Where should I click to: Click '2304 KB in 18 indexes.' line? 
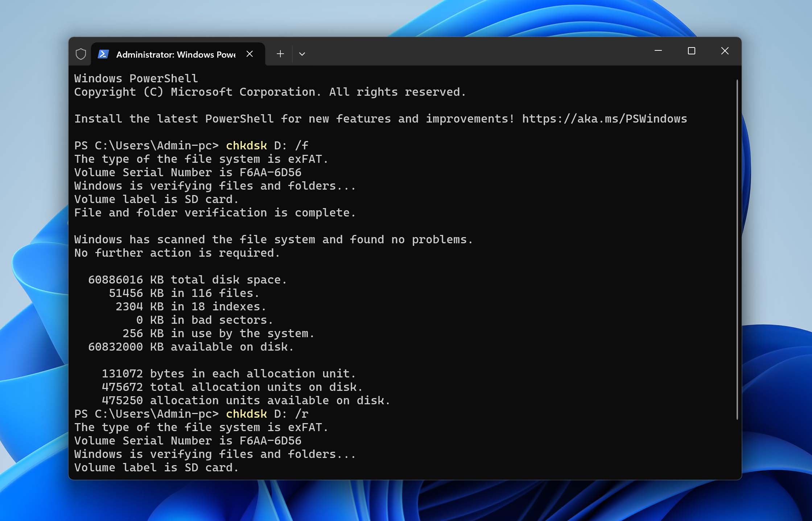[191, 306]
